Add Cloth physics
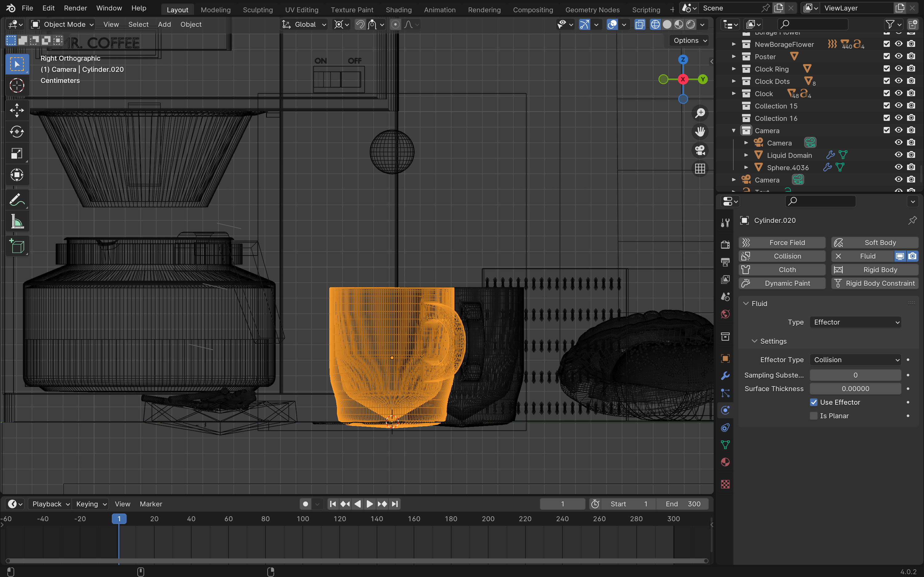Image resolution: width=924 pixels, height=577 pixels. tap(782, 269)
